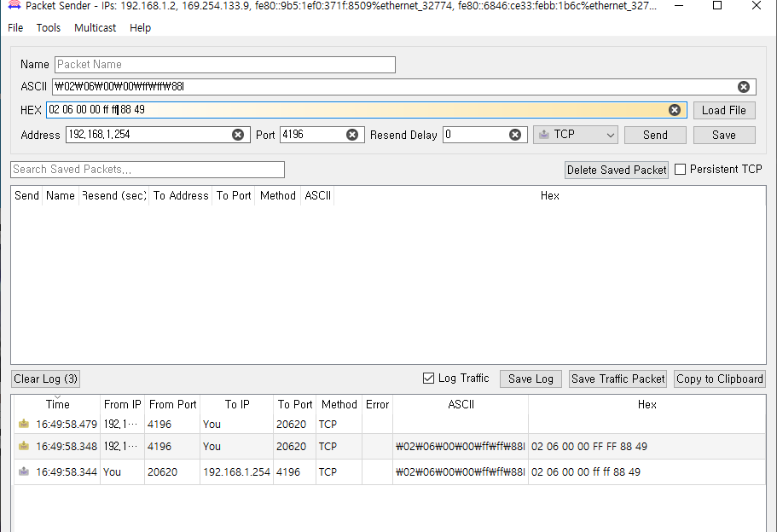Click Copy to Clipboard button

720,379
